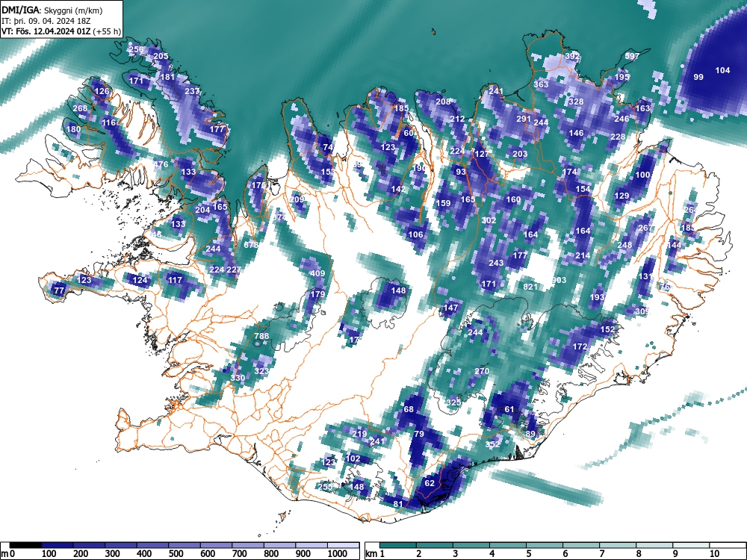The width and height of the screenshot is (747, 560).
Task: Select the 172 value in the east
Action: 580,346
